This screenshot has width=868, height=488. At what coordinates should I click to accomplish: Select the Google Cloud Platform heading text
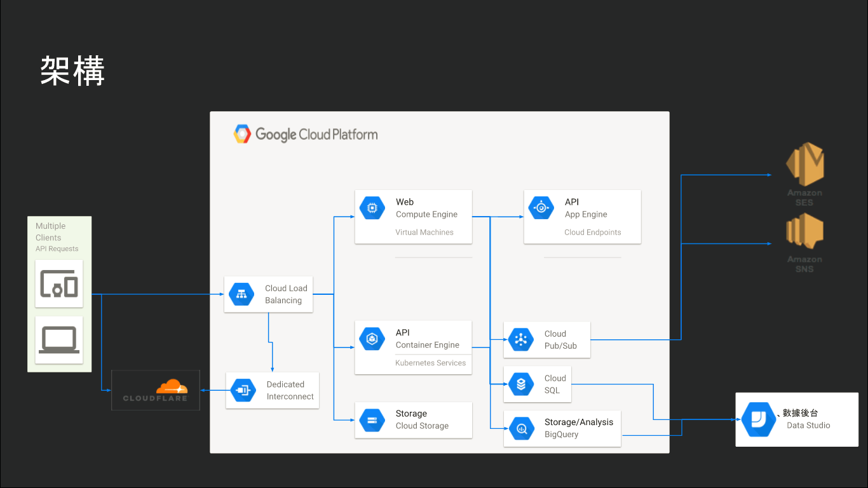click(x=316, y=134)
